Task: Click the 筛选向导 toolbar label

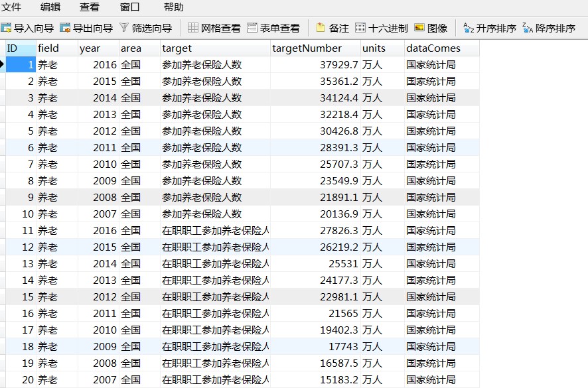Action: click(x=152, y=28)
